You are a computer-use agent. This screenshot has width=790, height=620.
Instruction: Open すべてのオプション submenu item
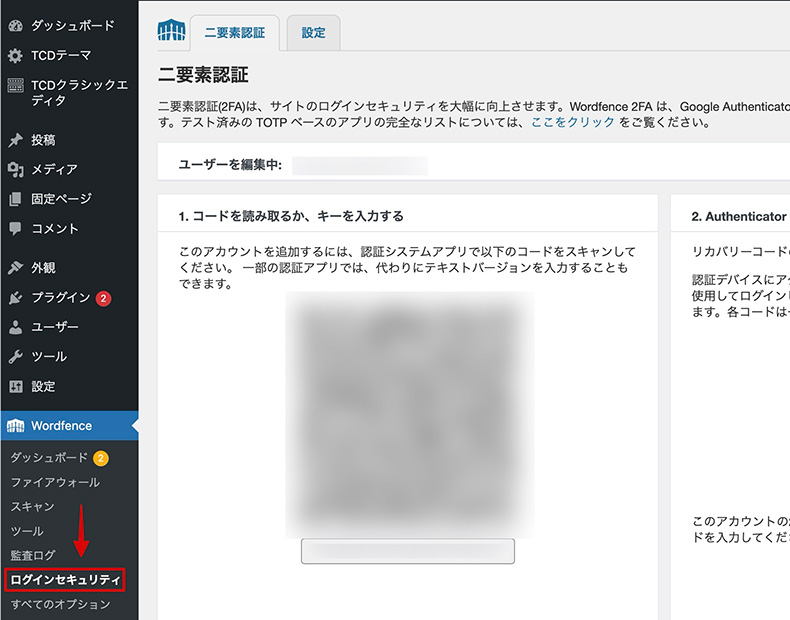tap(60, 604)
